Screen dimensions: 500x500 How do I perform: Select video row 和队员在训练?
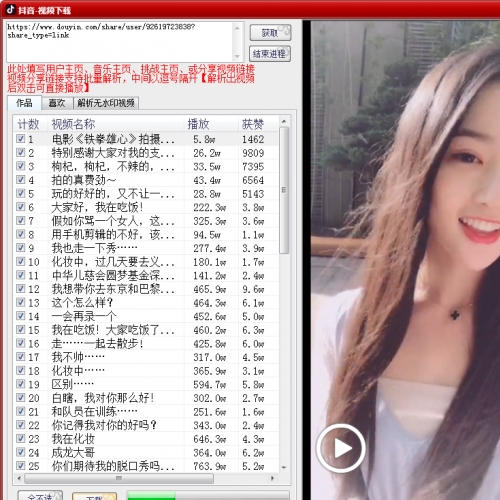click(146, 411)
